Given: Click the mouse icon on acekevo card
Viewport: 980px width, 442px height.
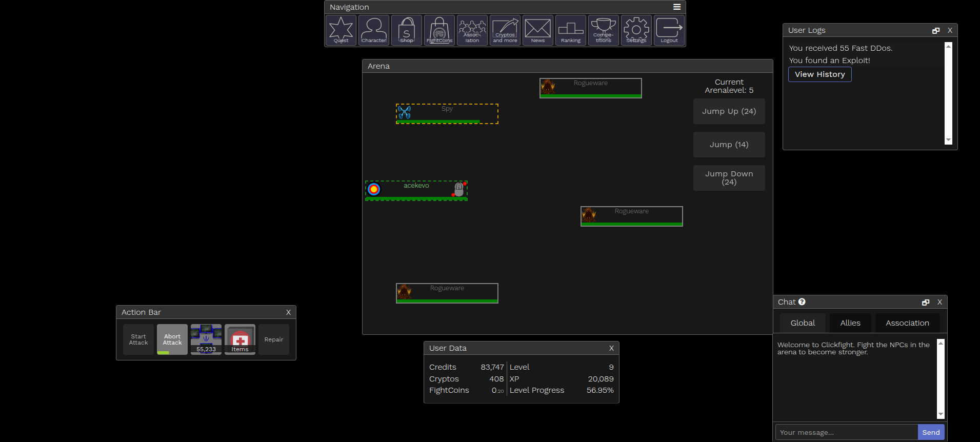Looking at the screenshot, I should point(459,190).
